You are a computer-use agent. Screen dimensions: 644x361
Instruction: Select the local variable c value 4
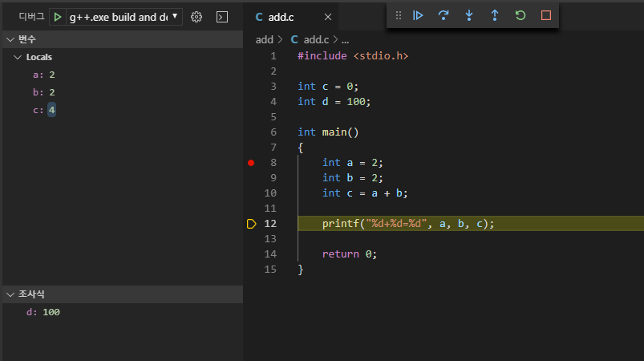(x=52, y=110)
